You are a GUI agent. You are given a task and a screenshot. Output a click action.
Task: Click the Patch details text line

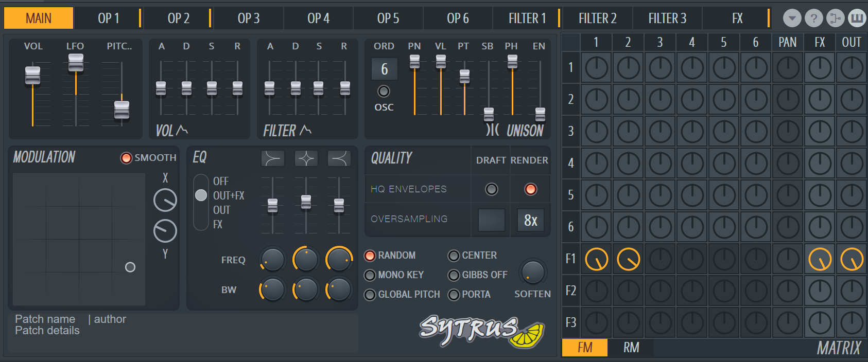coord(47,331)
